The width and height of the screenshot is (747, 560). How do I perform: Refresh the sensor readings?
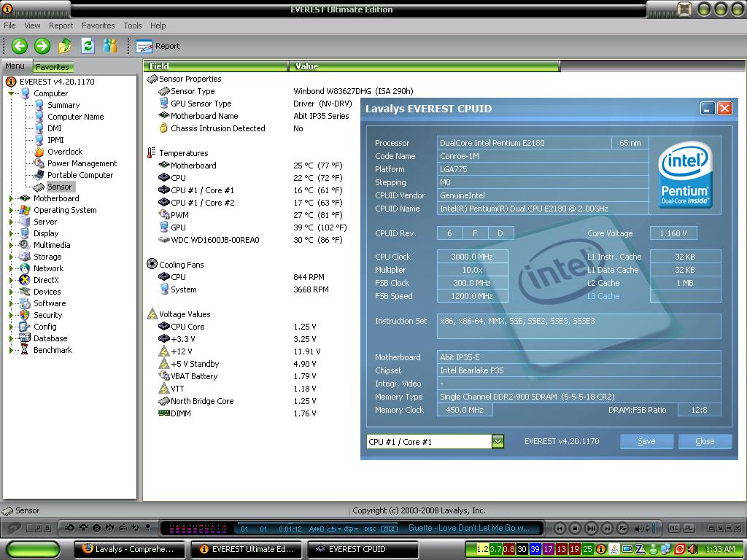pos(88,46)
